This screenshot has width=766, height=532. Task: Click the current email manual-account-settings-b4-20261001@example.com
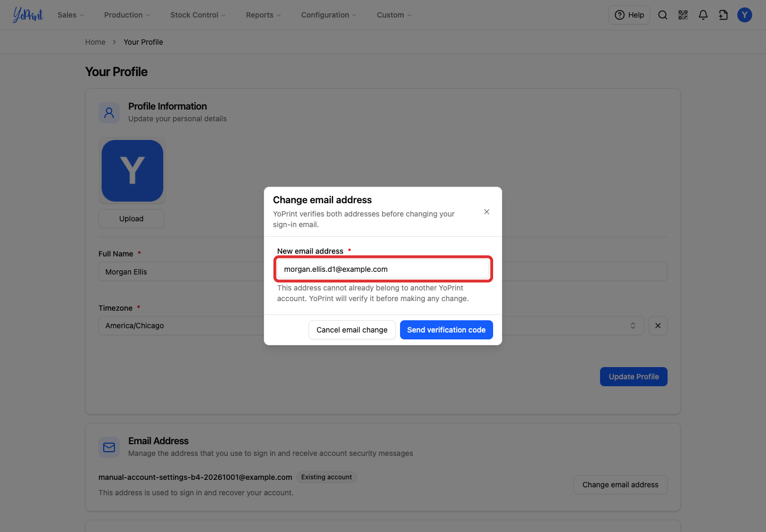coord(195,477)
